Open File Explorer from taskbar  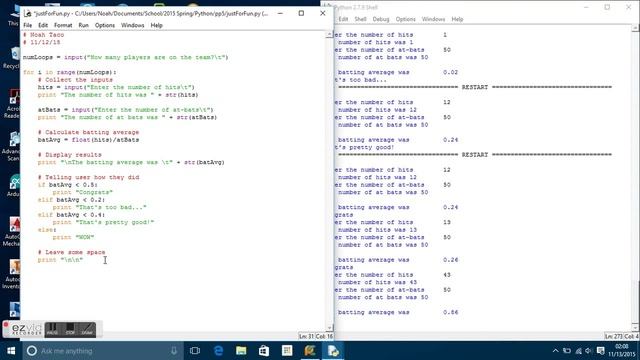[x=241, y=351]
